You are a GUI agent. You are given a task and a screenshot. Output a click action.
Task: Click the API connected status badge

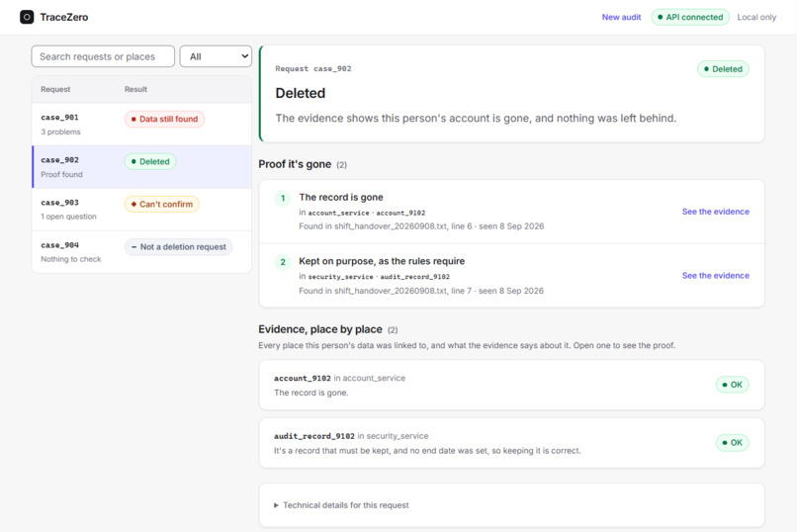coord(690,17)
